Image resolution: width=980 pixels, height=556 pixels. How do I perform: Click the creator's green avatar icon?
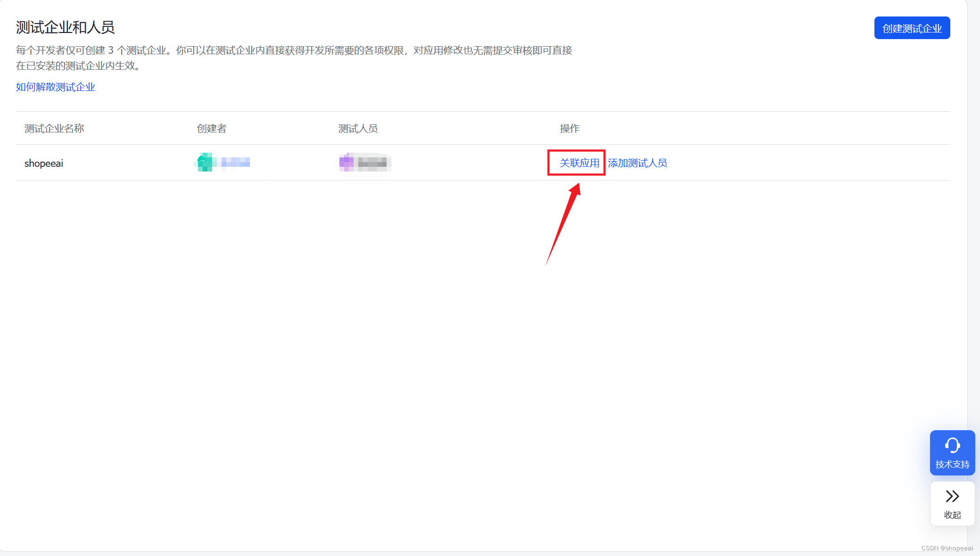(205, 163)
